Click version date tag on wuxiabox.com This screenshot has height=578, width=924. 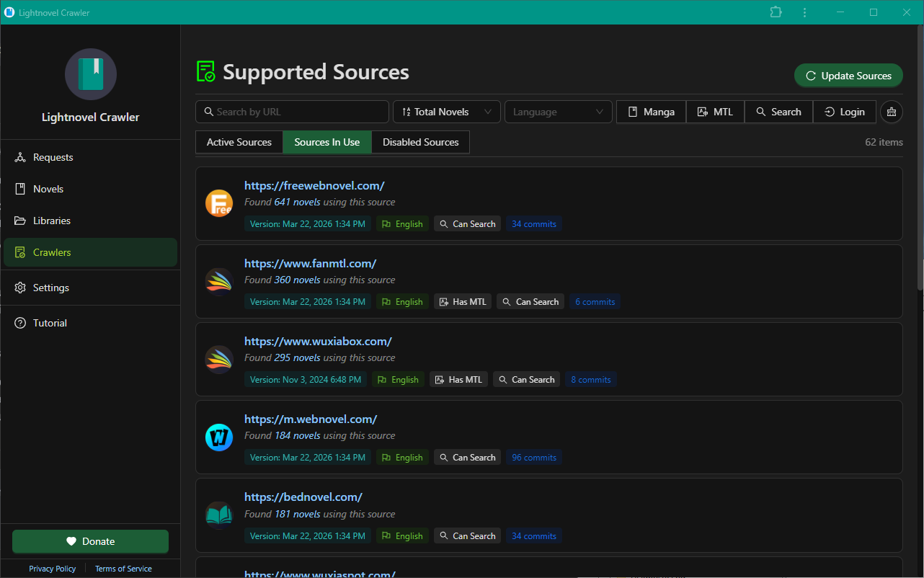pos(306,380)
